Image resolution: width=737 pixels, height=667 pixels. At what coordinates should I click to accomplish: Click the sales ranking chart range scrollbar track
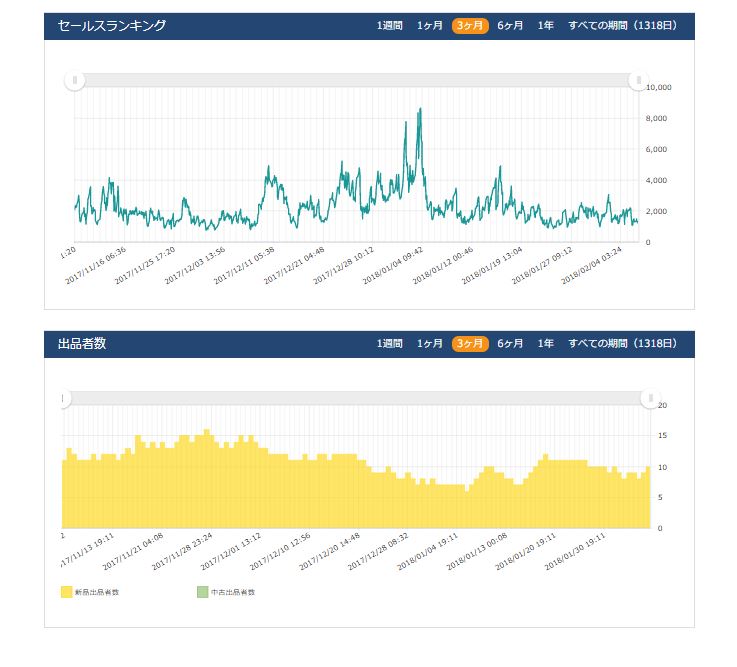tap(356, 80)
